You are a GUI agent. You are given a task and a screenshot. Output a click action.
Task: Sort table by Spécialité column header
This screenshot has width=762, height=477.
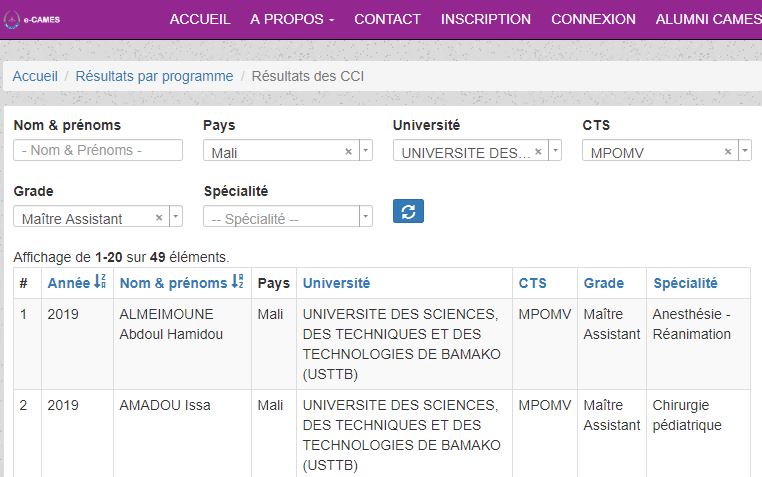(x=685, y=284)
